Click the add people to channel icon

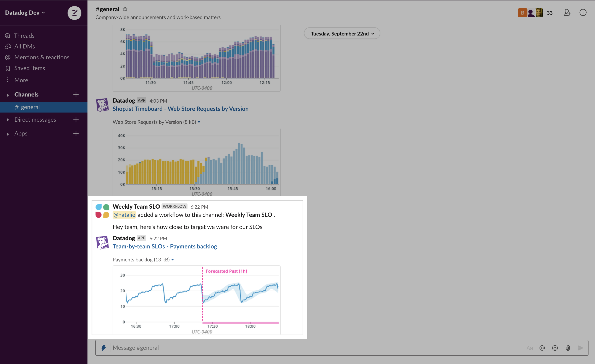point(567,13)
